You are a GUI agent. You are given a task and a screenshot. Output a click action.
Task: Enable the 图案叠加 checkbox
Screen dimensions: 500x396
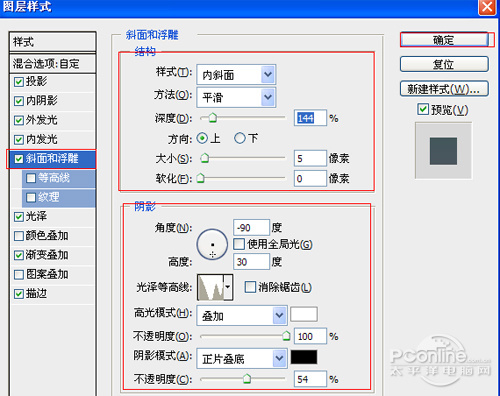pos(19,275)
